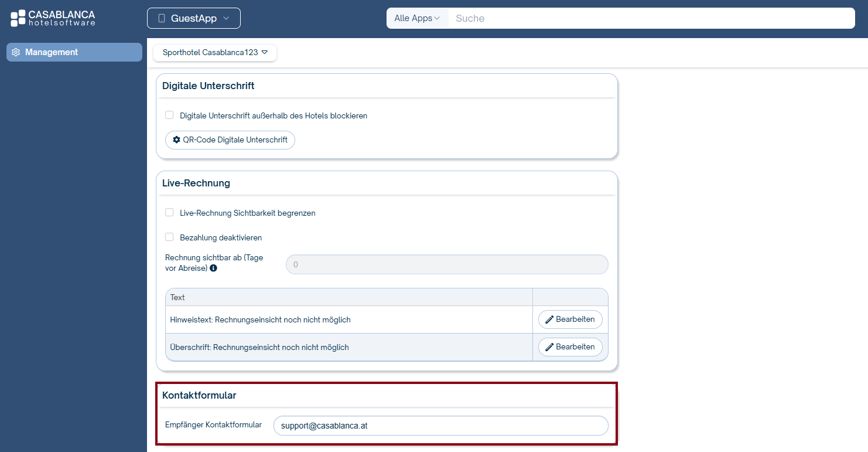Open the Sporthotel Casablanca123 hotel selector

[x=215, y=52]
